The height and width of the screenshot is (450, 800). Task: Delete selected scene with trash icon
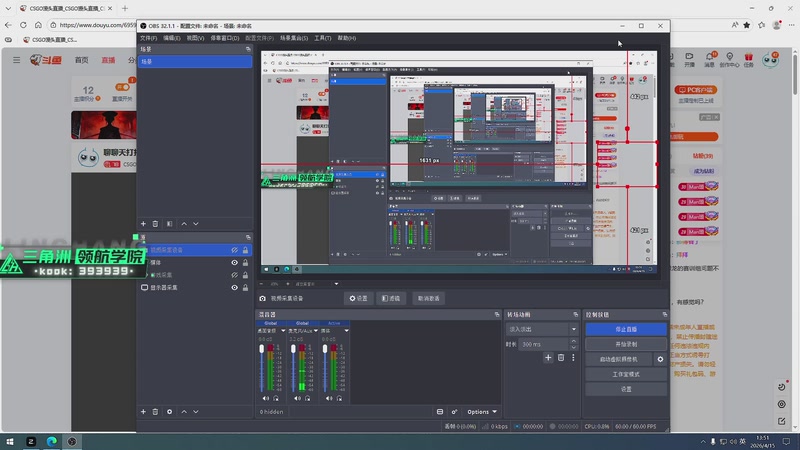[156, 223]
